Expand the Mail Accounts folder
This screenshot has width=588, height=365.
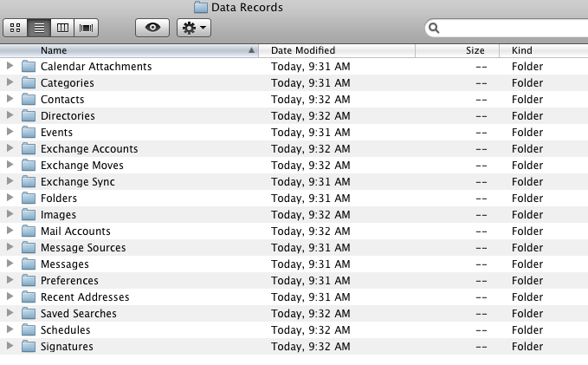pos(10,231)
